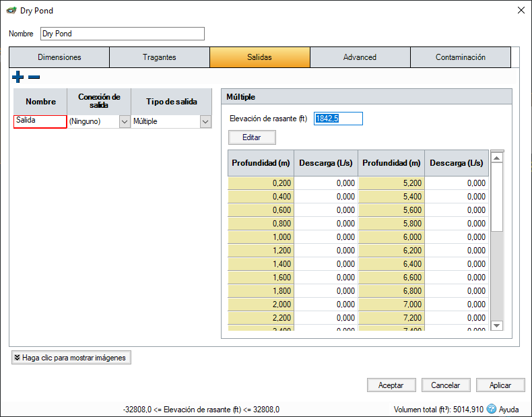Click the Aplicar button
532x417 pixels.
tap(500, 385)
